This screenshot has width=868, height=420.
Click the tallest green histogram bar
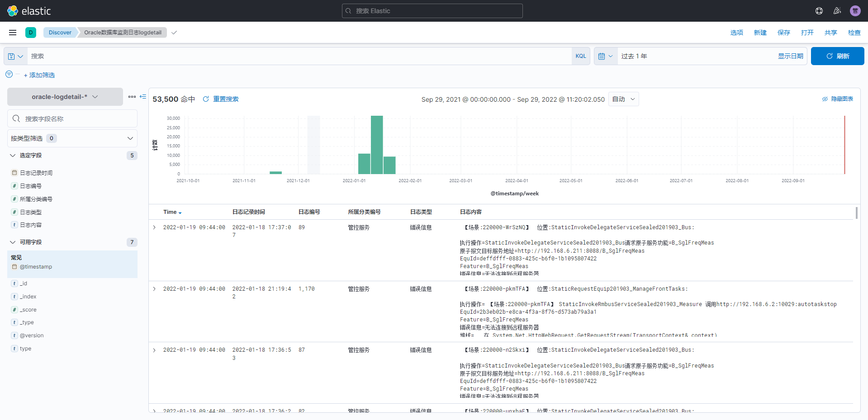tap(377, 145)
